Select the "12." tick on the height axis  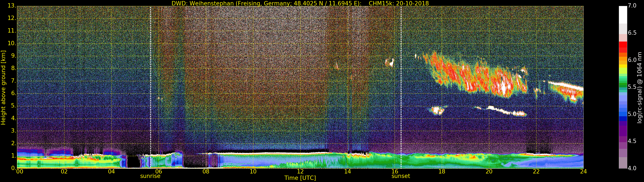[x=12, y=19]
